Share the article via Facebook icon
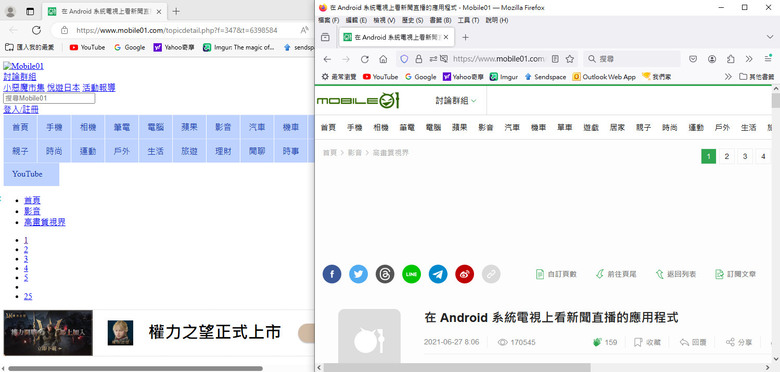780x372 pixels. tap(332, 274)
